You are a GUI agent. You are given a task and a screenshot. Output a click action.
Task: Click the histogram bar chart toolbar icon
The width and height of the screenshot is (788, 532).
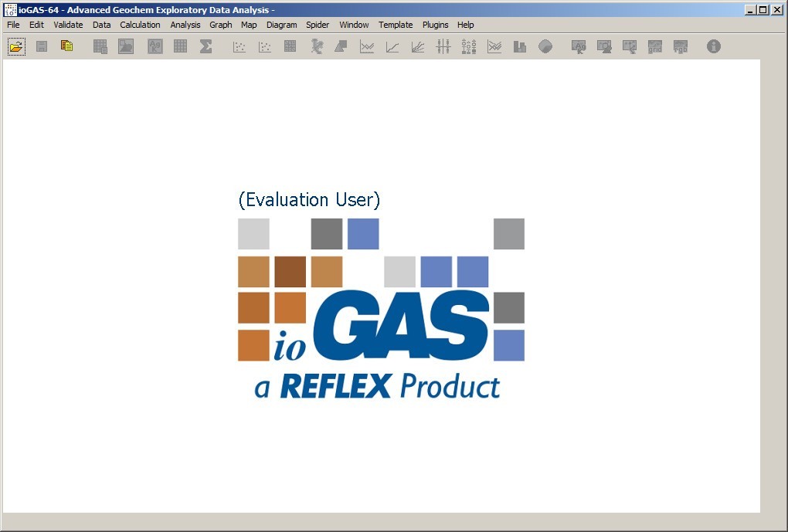pyautogui.click(x=520, y=47)
